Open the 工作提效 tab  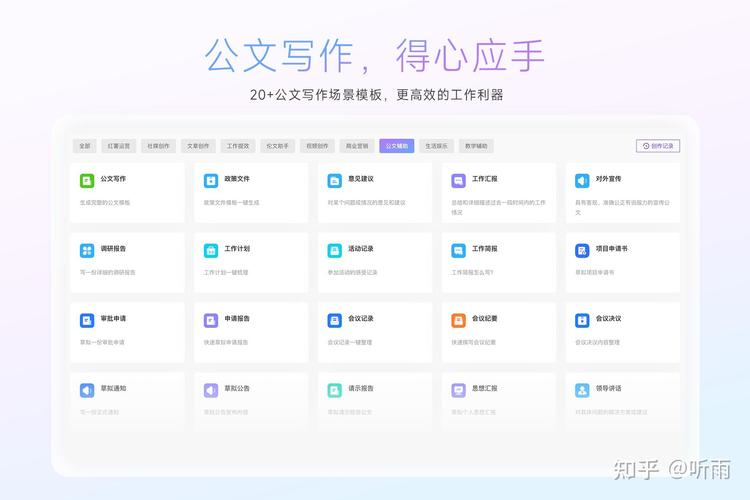click(238, 146)
